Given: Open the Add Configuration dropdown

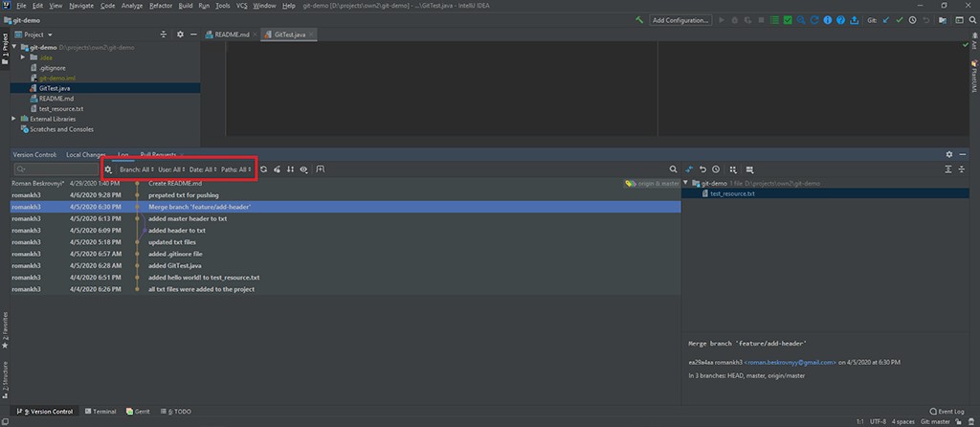Looking at the screenshot, I should click(680, 20).
